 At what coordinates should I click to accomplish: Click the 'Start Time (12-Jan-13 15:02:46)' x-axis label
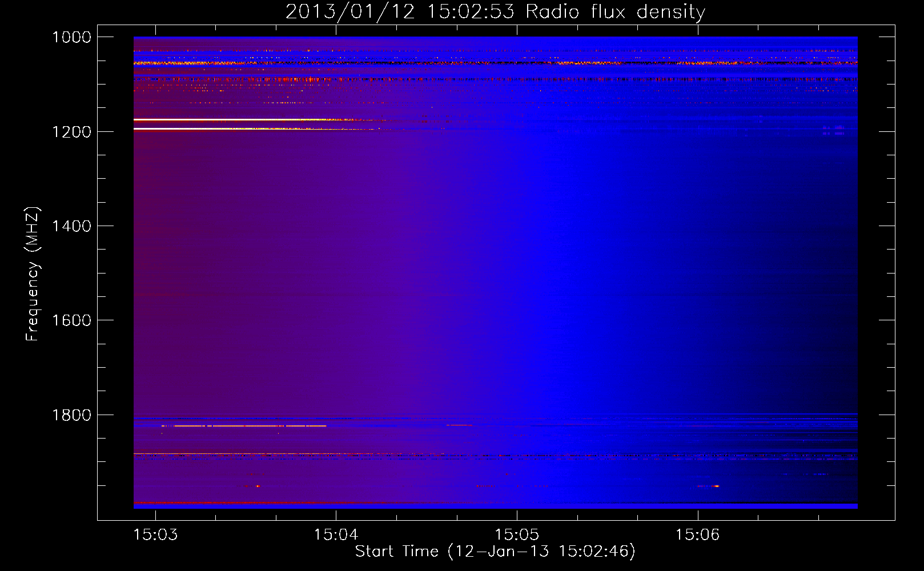click(495, 551)
